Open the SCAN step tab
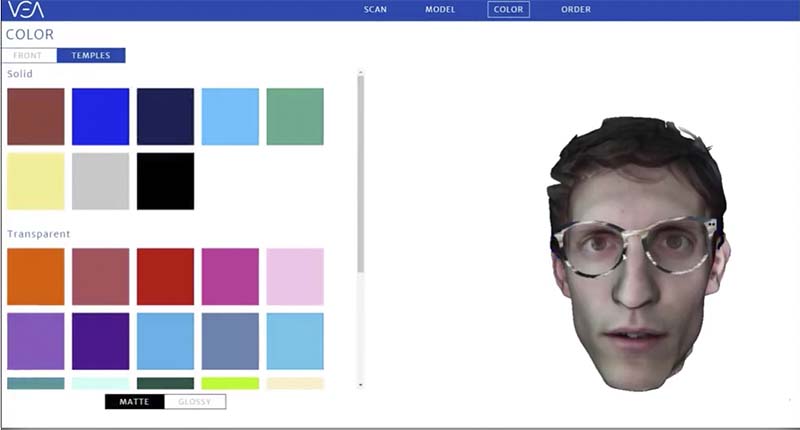The width and height of the screenshot is (800, 430). [x=375, y=10]
